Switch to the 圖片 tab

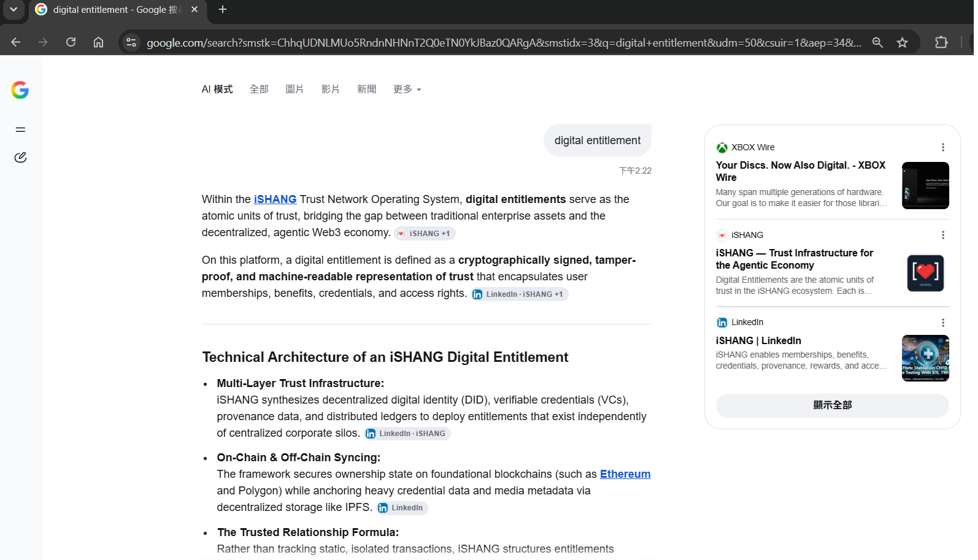tap(295, 90)
